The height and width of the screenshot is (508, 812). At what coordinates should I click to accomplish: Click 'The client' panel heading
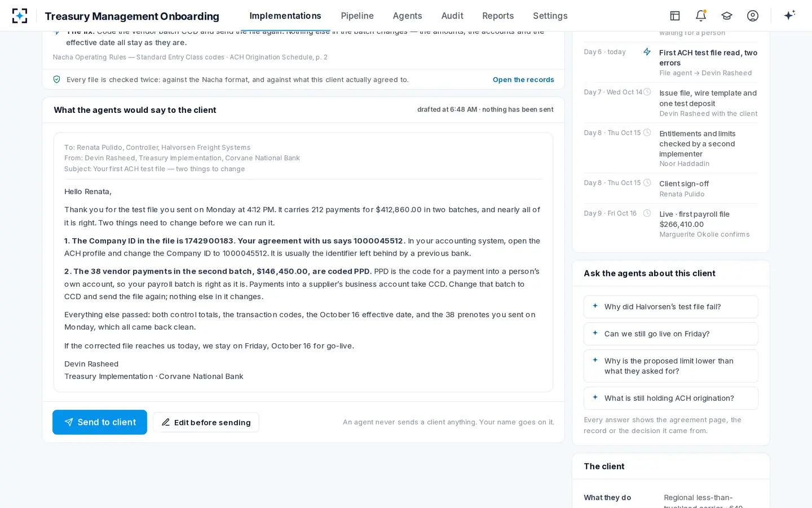[604, 466]
